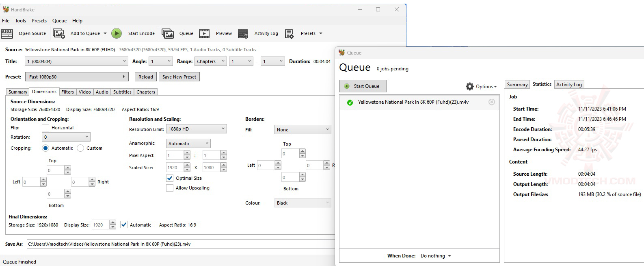Enable the Allow Upscaling checkbox
The width and height of the screenshot is (644, 266).
pyautogui.click(x=170, y=188)
